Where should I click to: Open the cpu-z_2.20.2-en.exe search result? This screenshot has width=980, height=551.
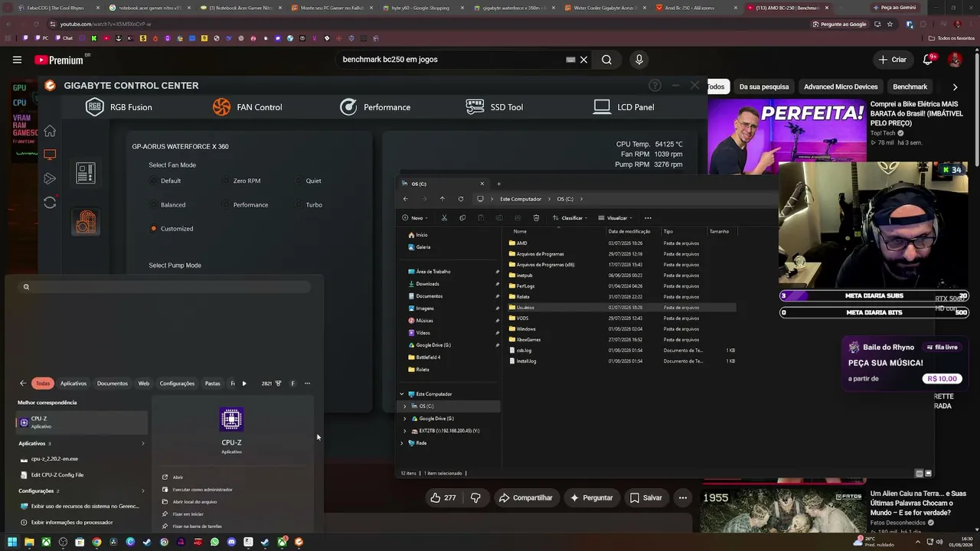82,459
